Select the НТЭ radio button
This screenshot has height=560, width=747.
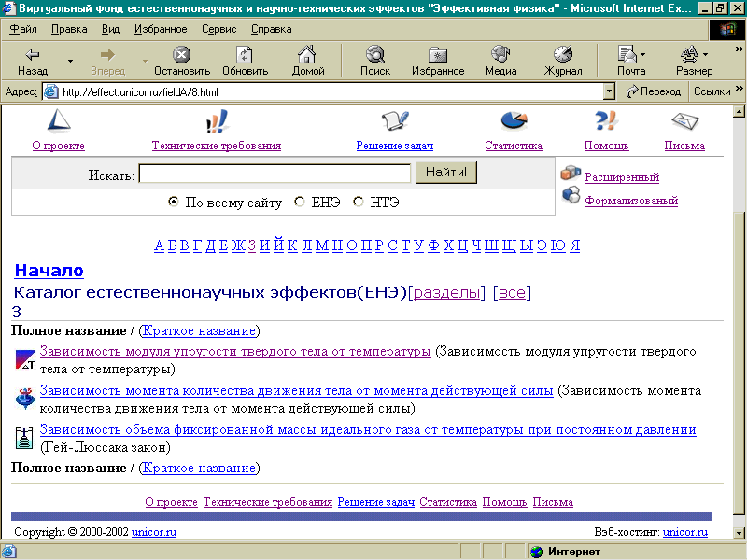(359, 202)
